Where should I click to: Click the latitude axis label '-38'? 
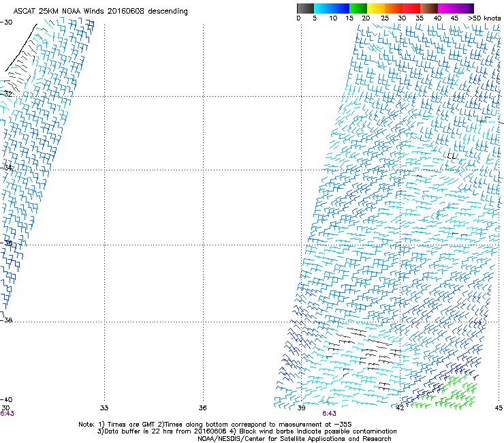point(6,320)
